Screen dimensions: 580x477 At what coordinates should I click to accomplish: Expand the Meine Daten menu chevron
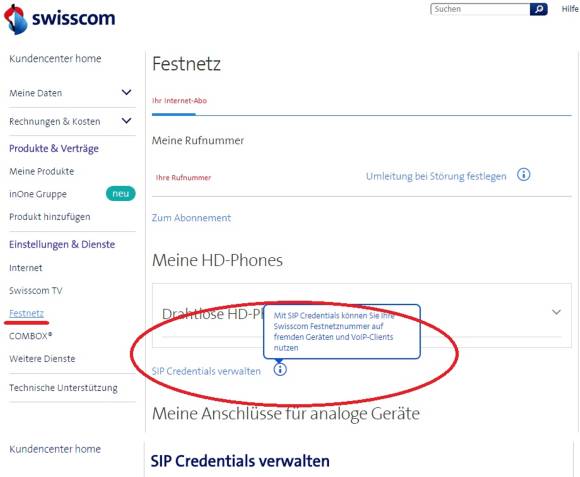pos(127,92)
